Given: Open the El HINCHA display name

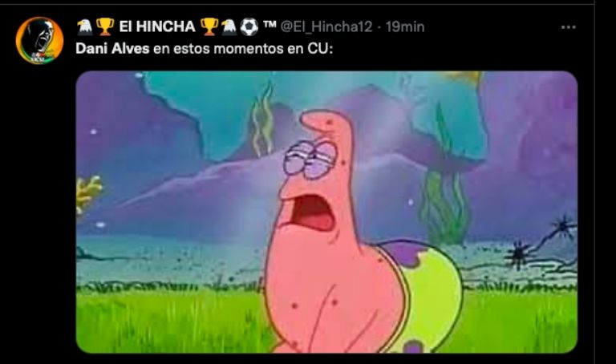Looking at the screenshot, I should 156,26.
